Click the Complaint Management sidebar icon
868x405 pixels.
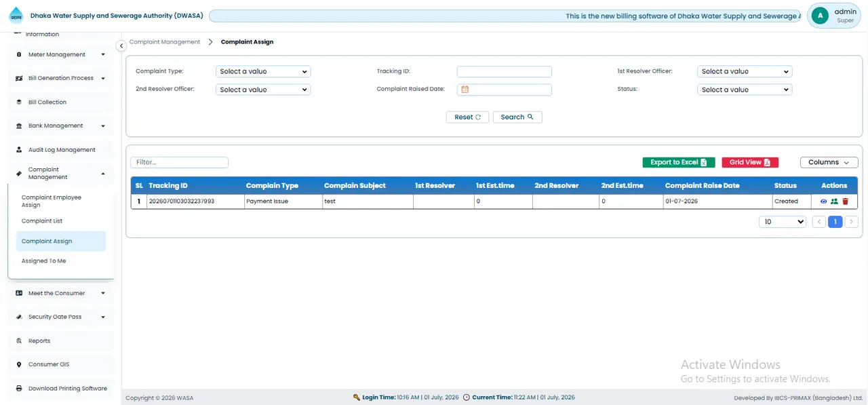coord(19,174)
